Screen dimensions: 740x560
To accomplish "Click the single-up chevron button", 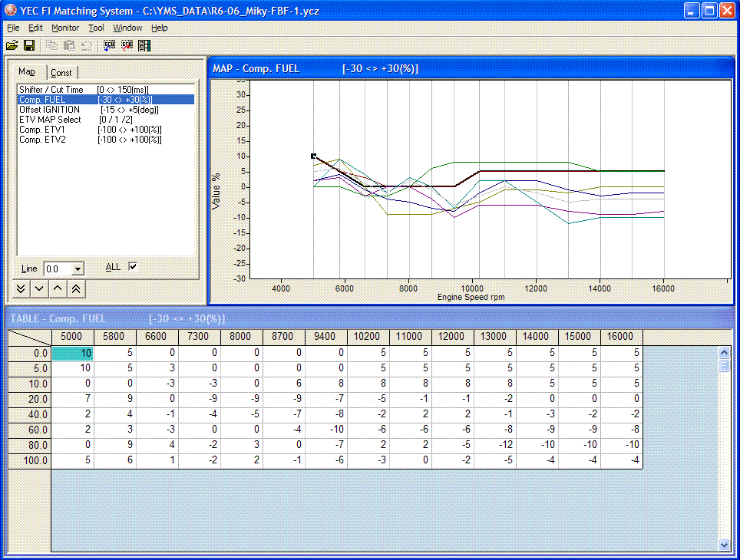I will pyautogui.click(x=58, y=288).
